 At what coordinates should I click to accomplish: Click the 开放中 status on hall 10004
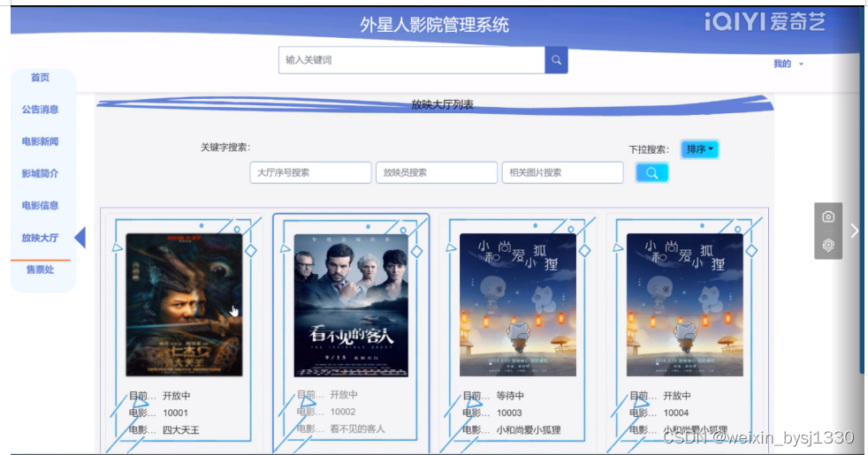tap(677, 396)
